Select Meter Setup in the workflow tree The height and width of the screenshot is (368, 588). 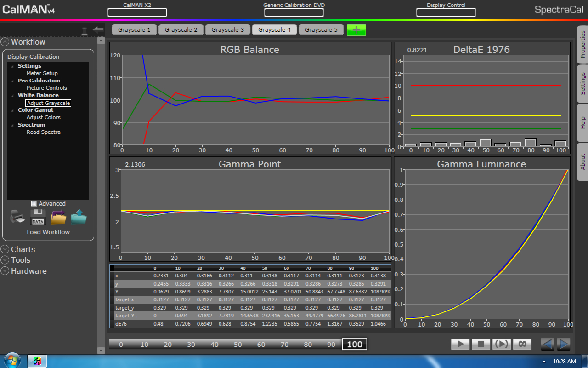(x=42, y=73)
